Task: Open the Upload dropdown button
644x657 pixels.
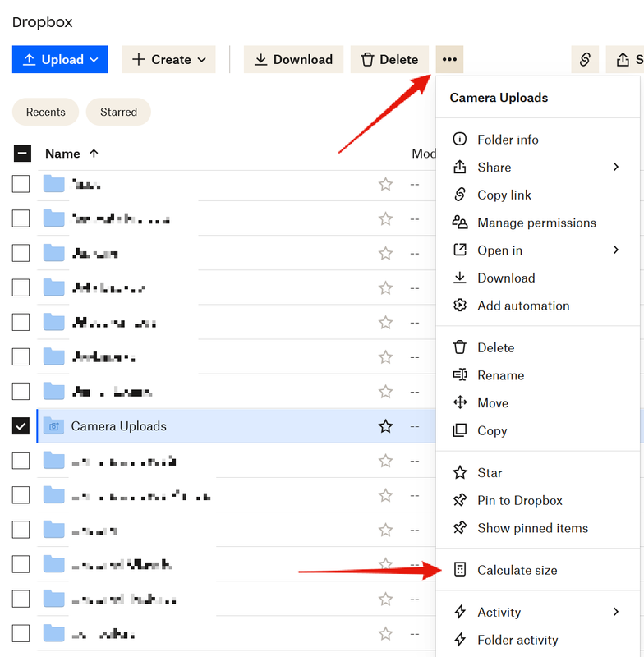Action: [x=60, y=59]
